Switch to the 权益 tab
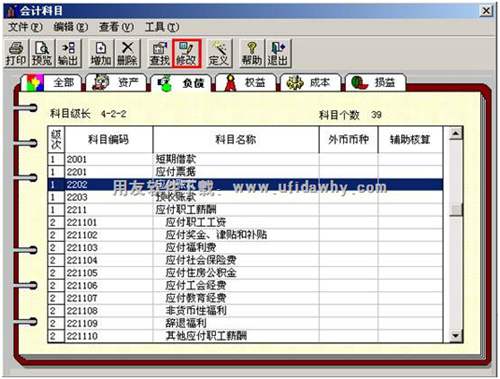 (246, 83)
